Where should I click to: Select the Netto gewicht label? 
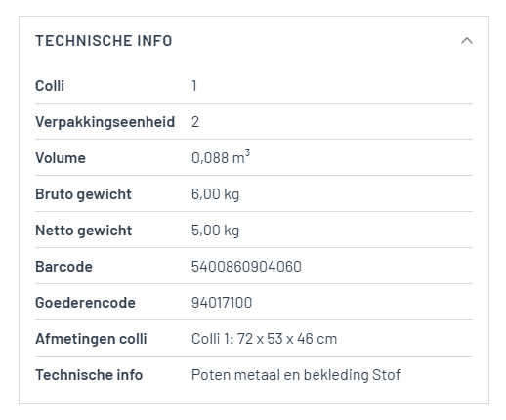[84, 231]
